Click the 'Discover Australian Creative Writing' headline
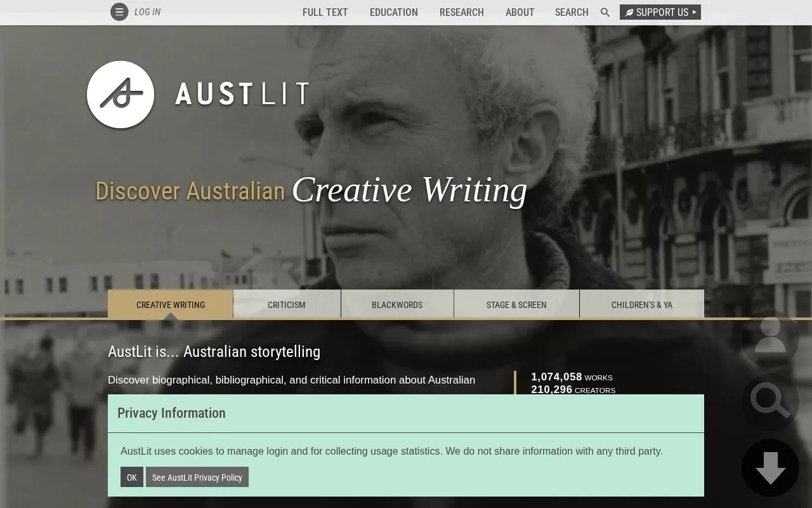812x508 pixels. tap(311, 190)
